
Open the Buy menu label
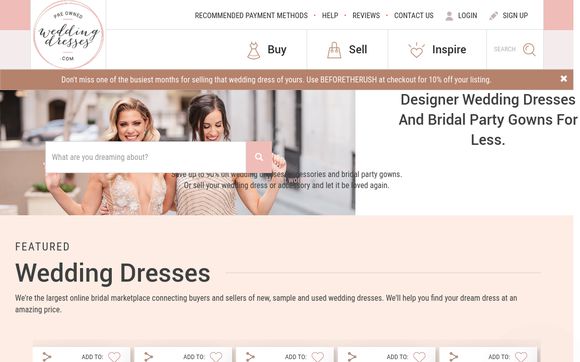[277, 50]
